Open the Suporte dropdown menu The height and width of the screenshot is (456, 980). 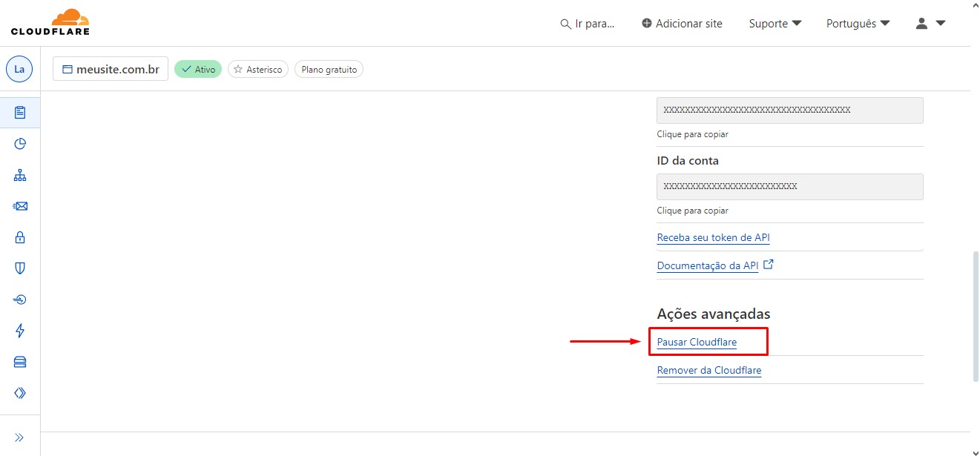(x=775, y=24)
